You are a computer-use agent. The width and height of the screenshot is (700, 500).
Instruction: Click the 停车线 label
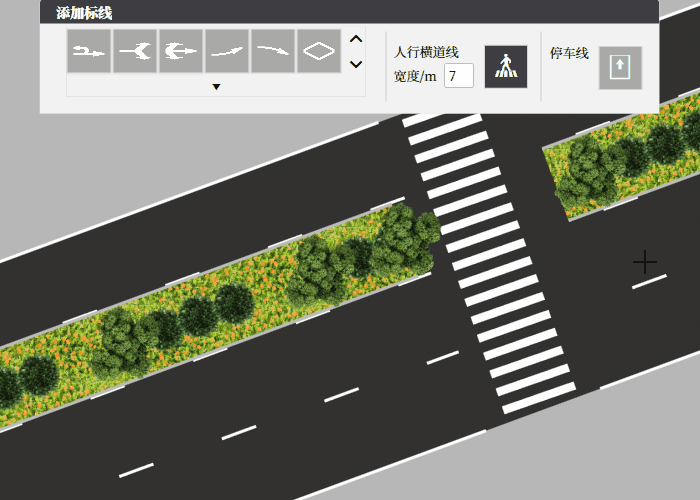[x=569, y=53]
